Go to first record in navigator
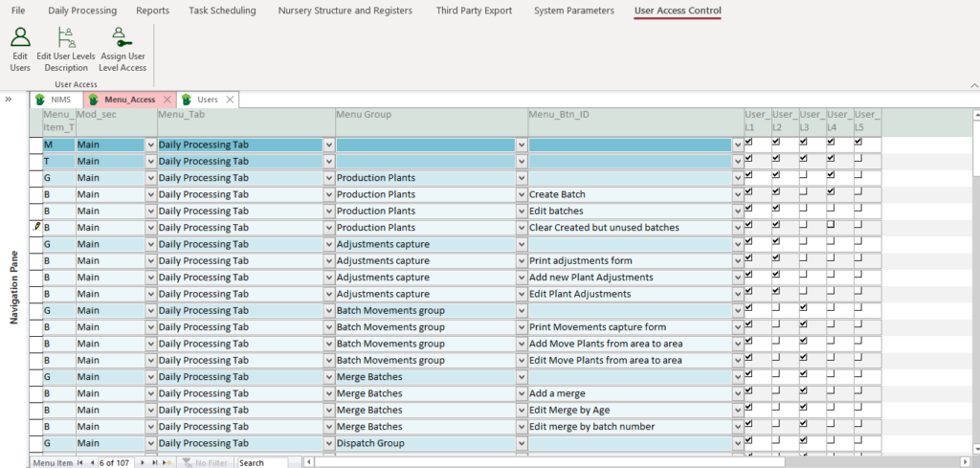Image resolution: width=980 pixels, height=468 pixels. [80, 462]
